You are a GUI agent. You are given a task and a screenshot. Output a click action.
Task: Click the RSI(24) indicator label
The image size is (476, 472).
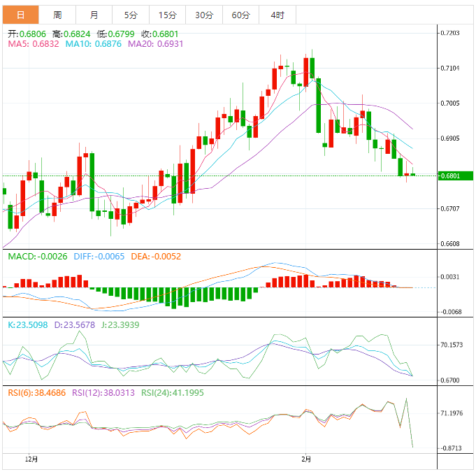(173, 393)
